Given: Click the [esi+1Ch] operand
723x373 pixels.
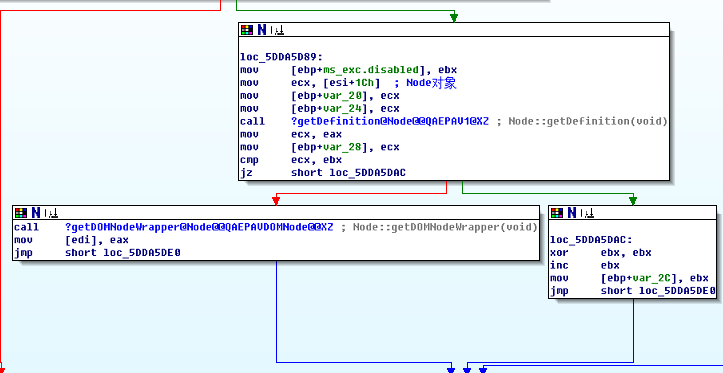Looking at the screenshot, I should point(351,83).
